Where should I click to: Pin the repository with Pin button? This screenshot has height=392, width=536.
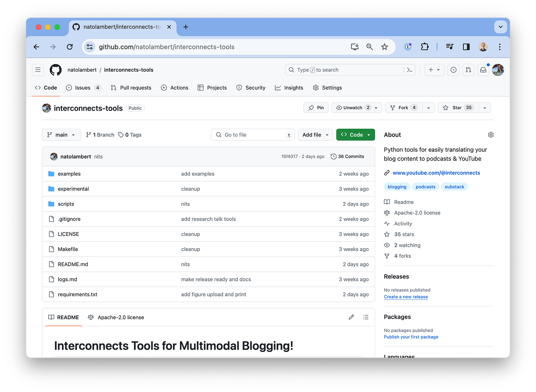(316, 108)
